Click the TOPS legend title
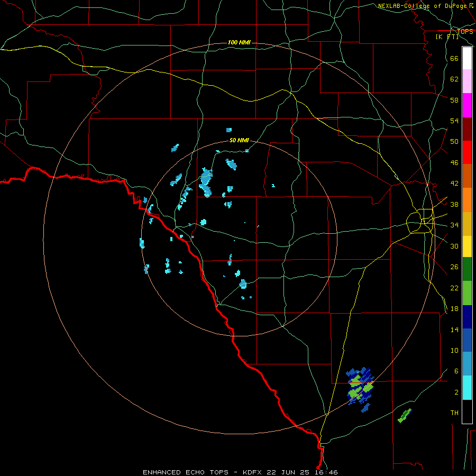This screenshot has height=476, width=476. [x=465, y=31]
